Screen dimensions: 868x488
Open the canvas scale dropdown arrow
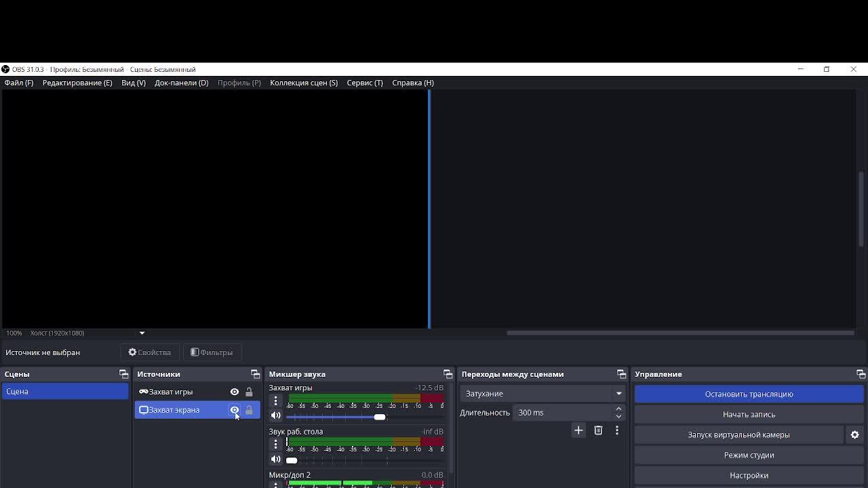(142, 333)
